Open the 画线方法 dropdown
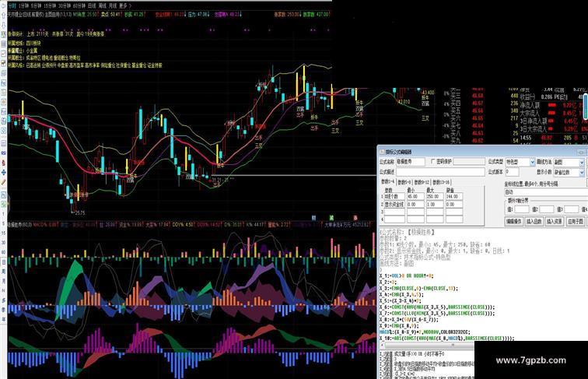Image resolution: width=588 pixels, height=379 pixels. pos(582,162)
